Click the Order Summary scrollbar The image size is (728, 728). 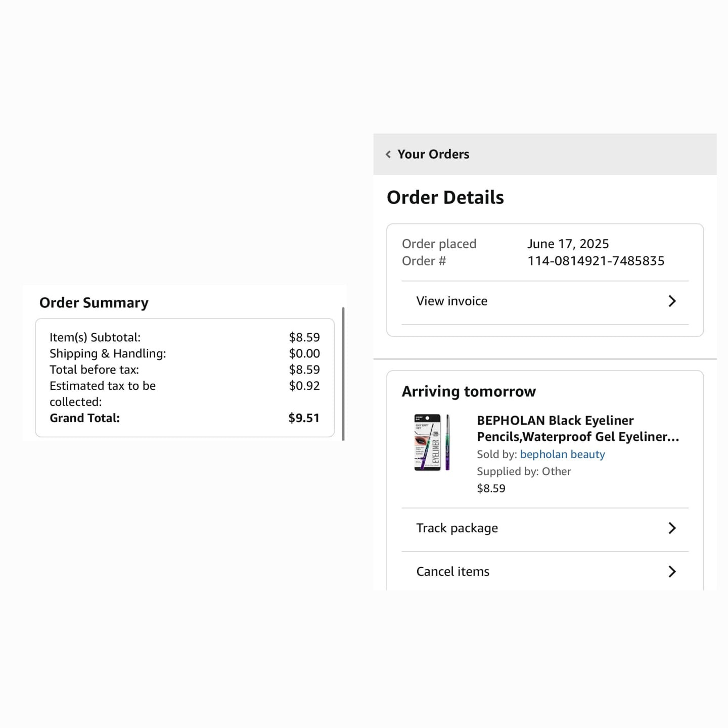tap(343, 374)
